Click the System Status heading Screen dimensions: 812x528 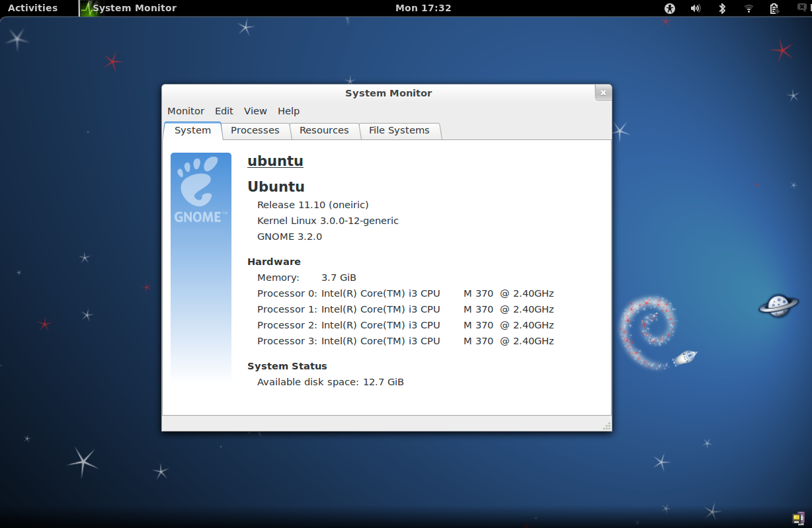[x=287, y=366]
